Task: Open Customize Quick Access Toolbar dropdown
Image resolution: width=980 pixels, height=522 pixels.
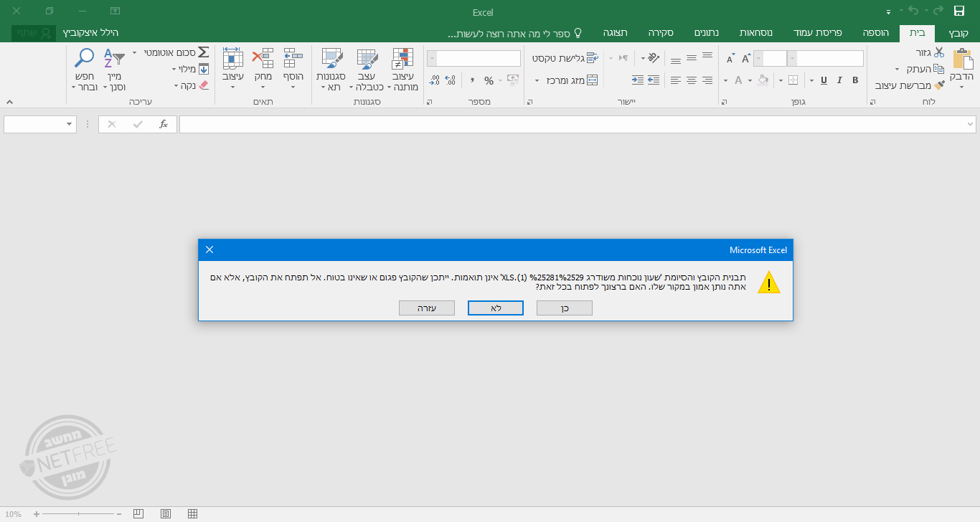Action: point(888,12)
